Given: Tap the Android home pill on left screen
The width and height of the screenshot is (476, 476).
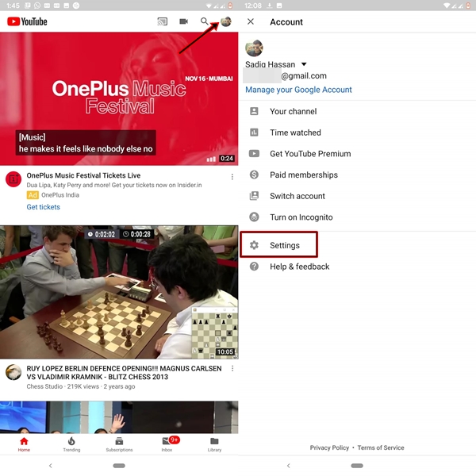Looking at the screenshot, I should click(119, 466).
